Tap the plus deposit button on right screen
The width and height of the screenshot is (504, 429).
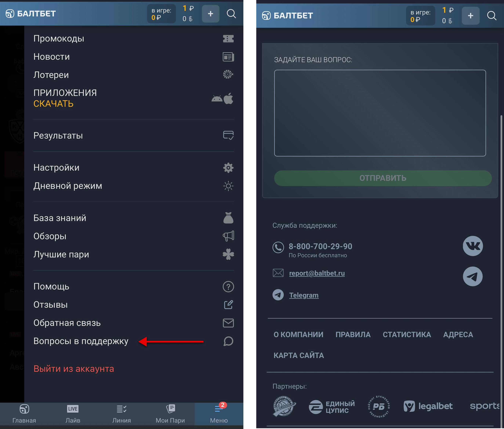pyautogui.click(x=470, y=16)
